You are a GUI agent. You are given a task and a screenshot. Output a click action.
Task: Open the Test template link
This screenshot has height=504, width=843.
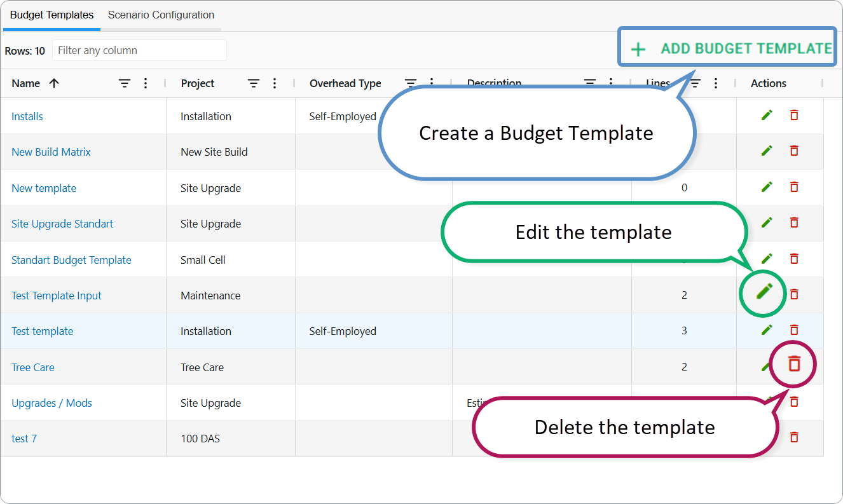click(43, 331)
